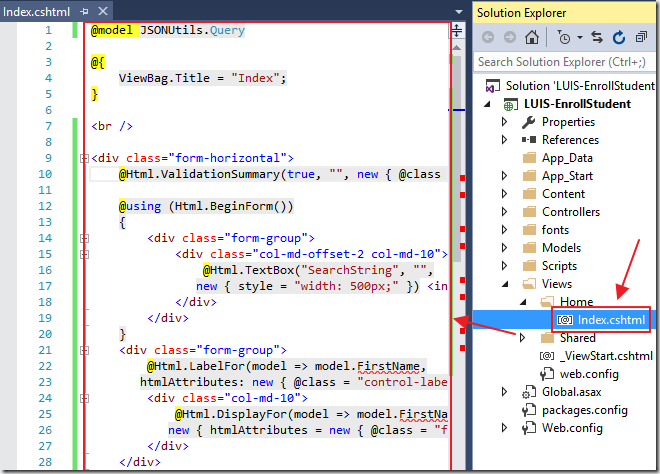Select the Home folder label
Screen dimensions: 660x474
click(576, 302)
